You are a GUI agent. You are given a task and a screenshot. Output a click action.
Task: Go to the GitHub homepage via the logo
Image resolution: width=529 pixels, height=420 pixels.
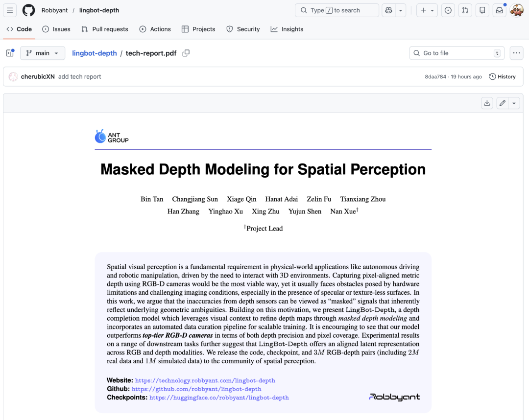click(x=29, y=10)
